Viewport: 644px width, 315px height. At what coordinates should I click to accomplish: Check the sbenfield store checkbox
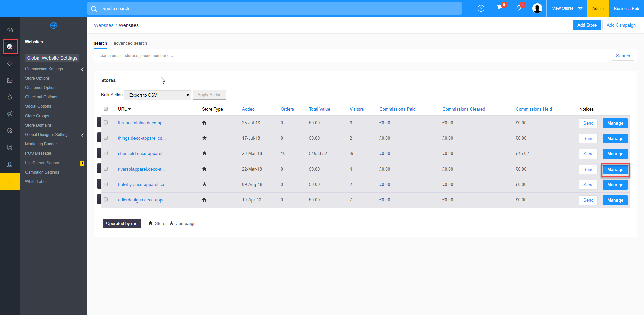pyautogui.click(x=106, y=153)
